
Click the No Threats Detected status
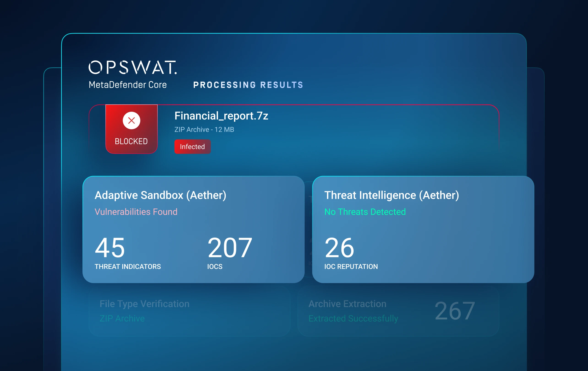pos(365,212)
